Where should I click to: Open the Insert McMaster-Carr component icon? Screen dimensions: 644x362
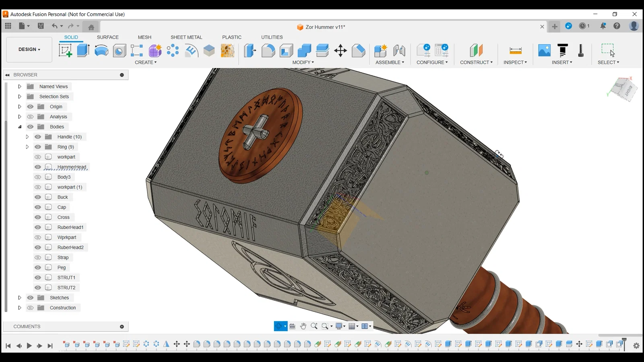tap(563, 51)
